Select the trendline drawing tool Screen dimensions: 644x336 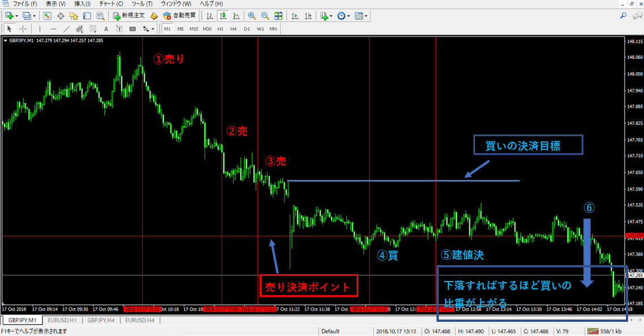click(66, 28)
